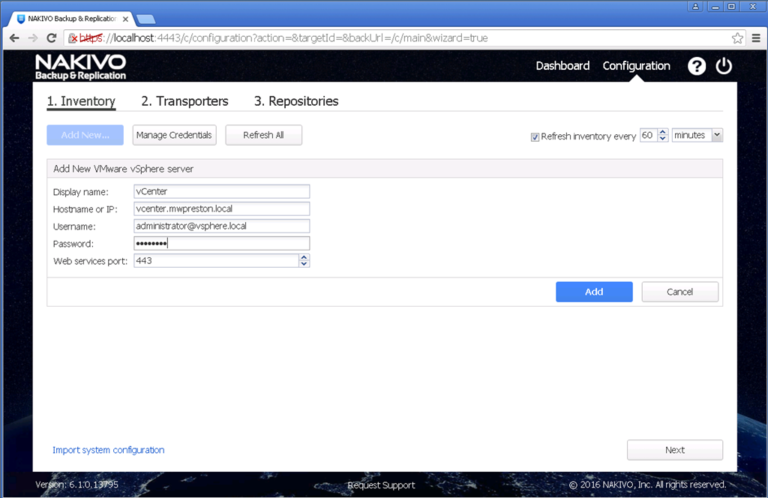The image size is (768, 498).
Task: Close the NAKIVO browser tab
Action: pos(125,19)
